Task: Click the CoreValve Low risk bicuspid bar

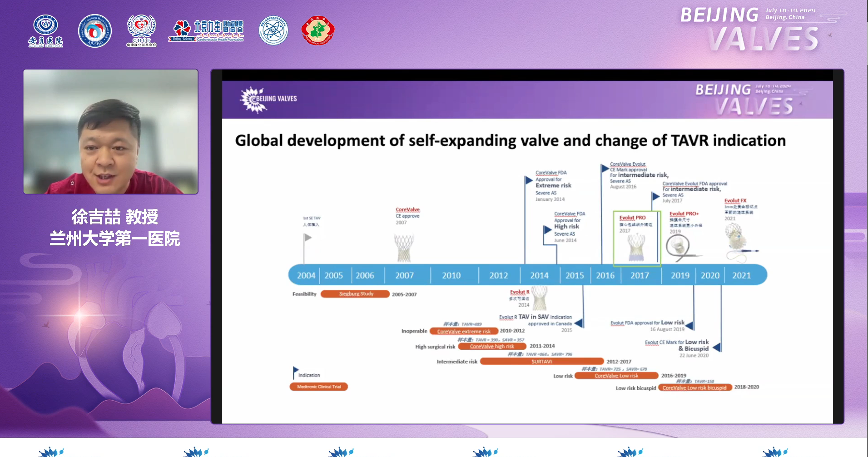Action: click(x=695, y=387)
